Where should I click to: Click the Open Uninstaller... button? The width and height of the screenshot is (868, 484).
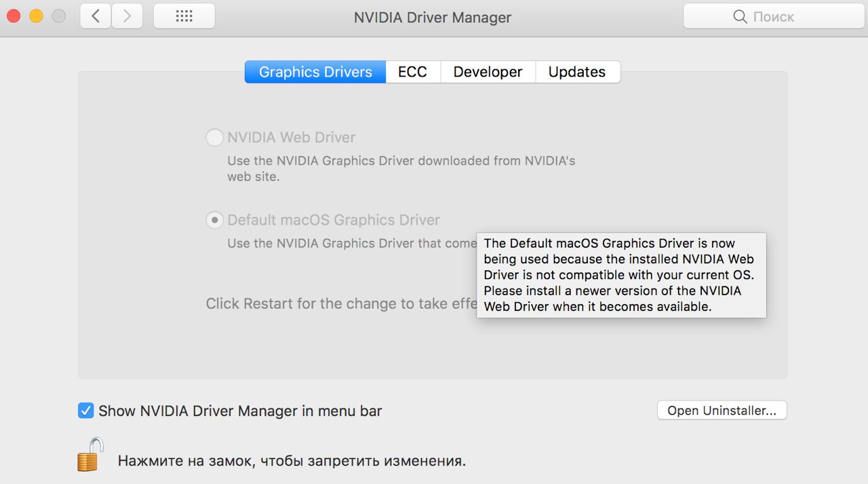[722, 410]
